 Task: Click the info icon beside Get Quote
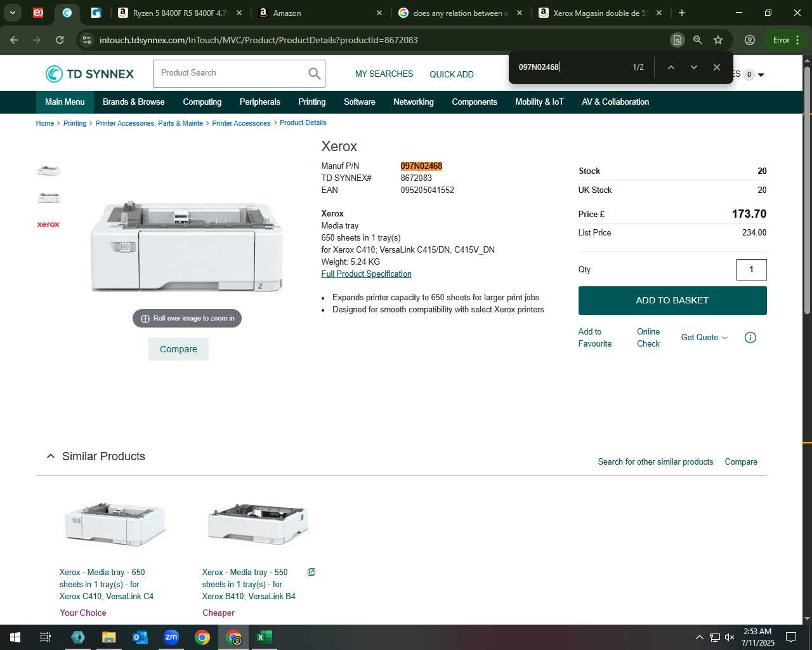[750, 338]
